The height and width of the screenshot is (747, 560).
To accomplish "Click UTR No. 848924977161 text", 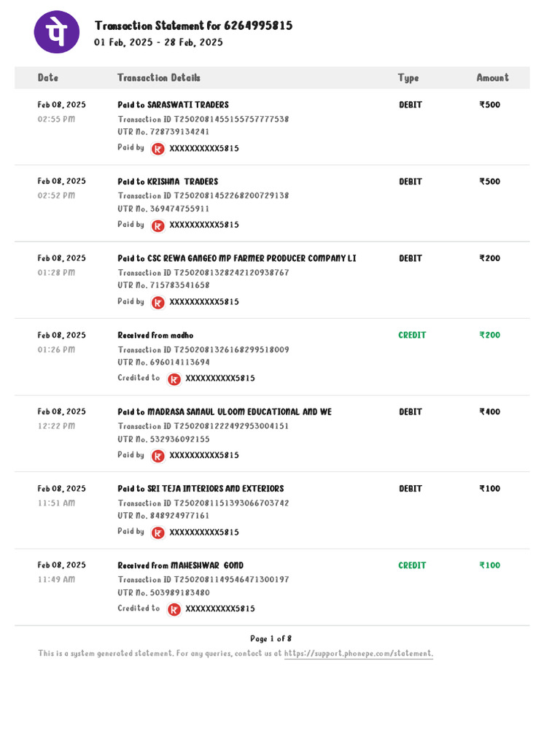I will [x=163, y=516].
